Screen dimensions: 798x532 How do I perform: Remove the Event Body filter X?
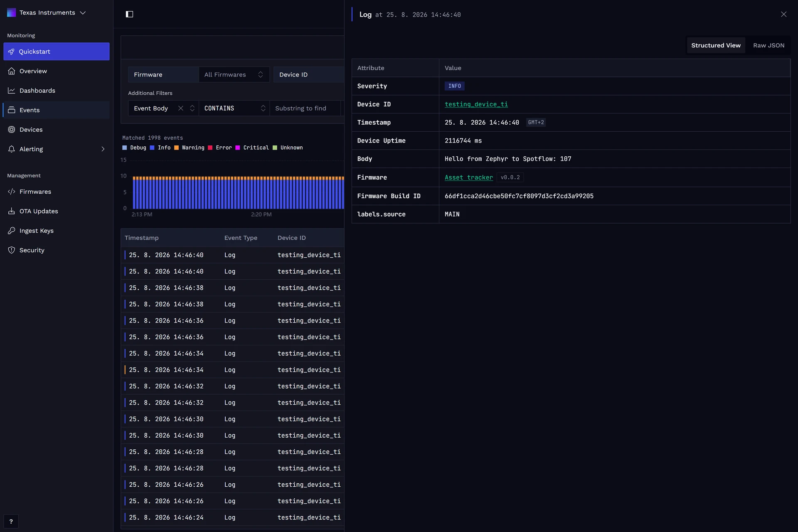(x=180, y=108)
